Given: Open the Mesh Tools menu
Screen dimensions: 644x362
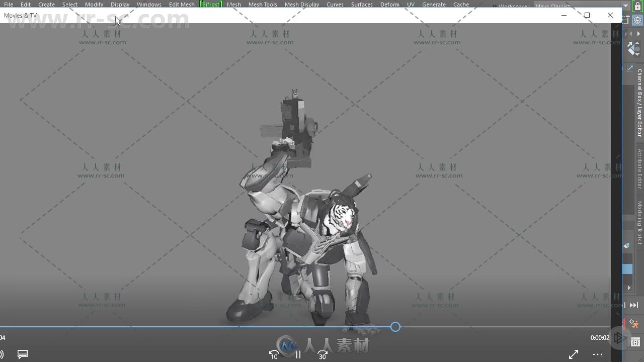Looking at the screenshot, I should pos(263,4).
